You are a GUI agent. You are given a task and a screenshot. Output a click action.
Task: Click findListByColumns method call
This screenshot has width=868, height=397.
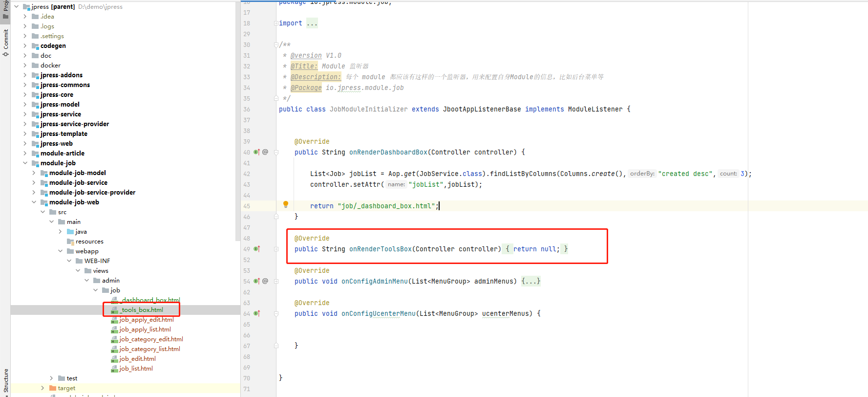[x=523, y=174]
